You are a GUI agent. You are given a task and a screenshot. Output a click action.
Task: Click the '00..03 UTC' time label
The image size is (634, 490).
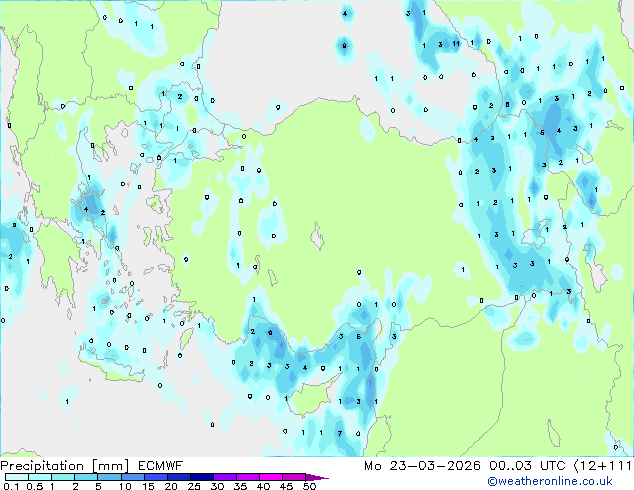coord(527,466)
